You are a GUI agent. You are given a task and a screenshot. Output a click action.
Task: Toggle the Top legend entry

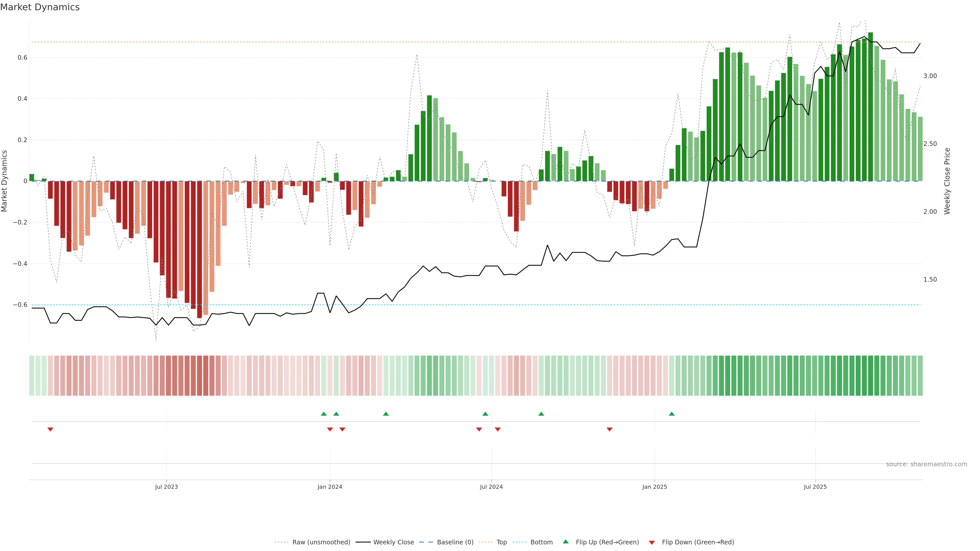501,542
